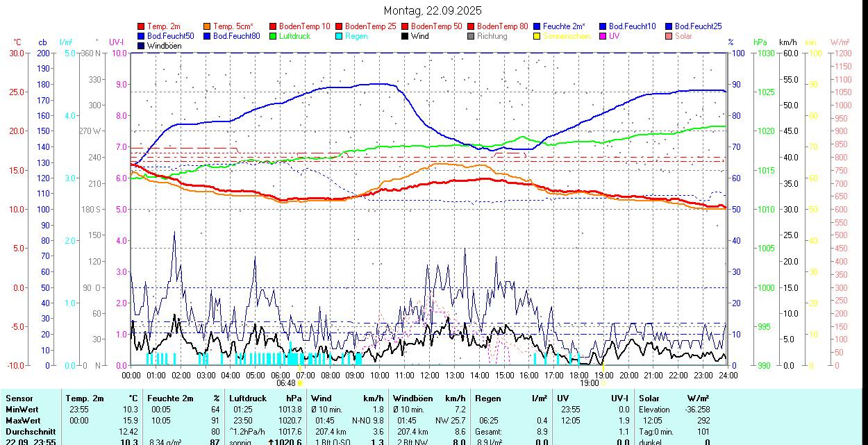Screen dimensions: 868x445
Task: Select the 'Richtung' legend label
Action: (x=492, y=36)
